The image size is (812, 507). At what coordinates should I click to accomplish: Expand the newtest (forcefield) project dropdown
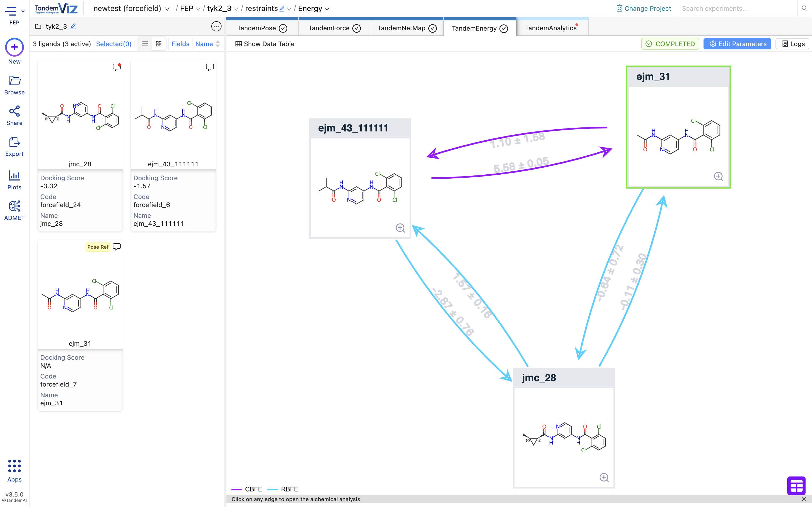point(167,9)
